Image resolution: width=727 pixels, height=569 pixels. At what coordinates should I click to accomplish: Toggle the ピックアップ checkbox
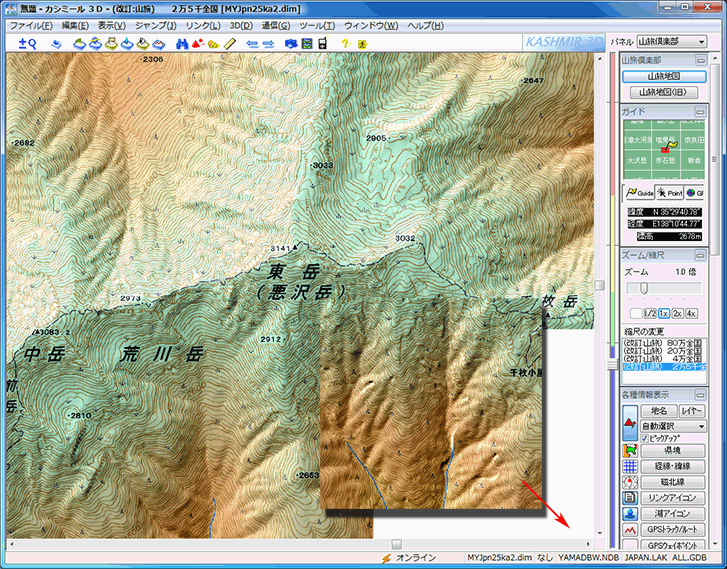(x=645, y=438)
